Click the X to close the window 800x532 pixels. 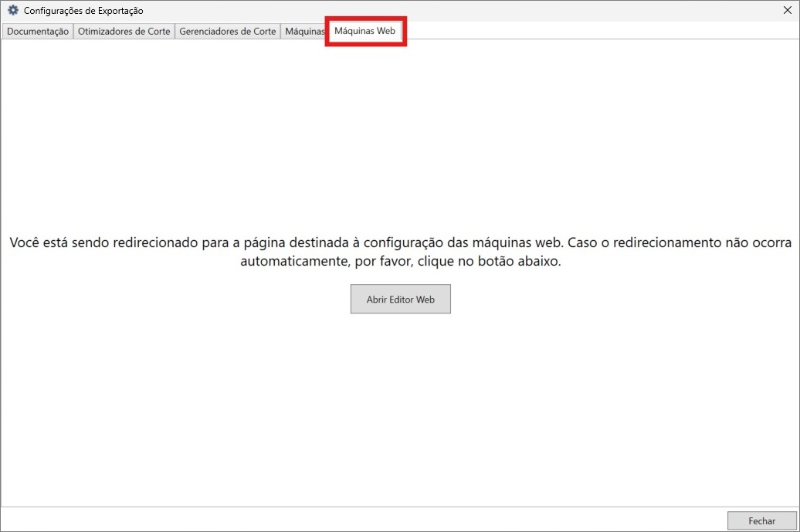pyautogui.click(x=786, y=10)
